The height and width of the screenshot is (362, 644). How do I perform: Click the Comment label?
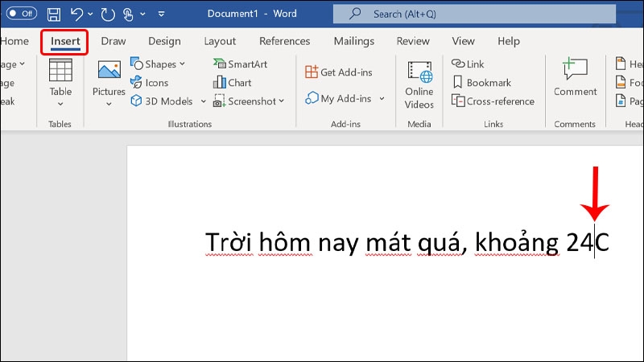[575, 92]
